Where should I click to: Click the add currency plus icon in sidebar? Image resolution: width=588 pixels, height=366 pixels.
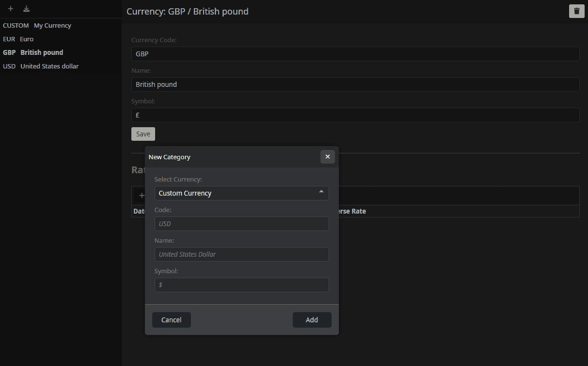click(11, 9)
